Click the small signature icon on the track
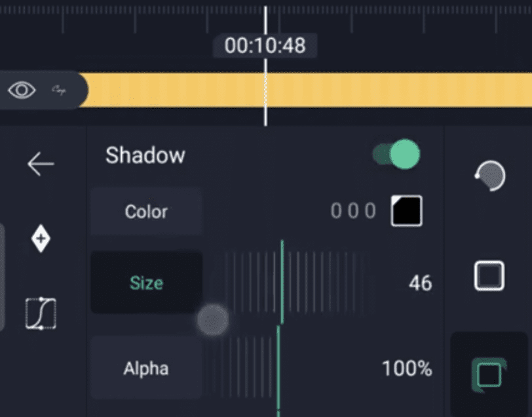This screenshot has height=417, width=532. (60, 90)
